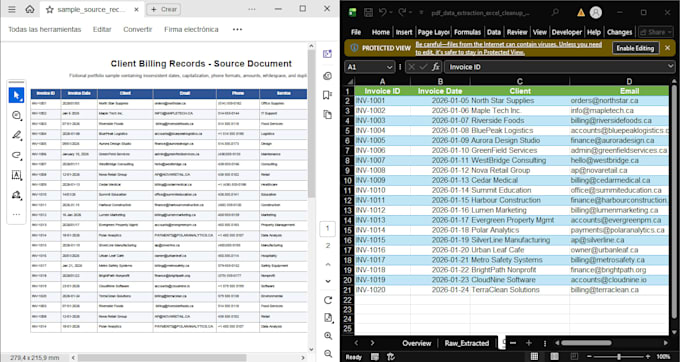The height and width of the screenshot is (362, 680).
Task: Go to previous page with up chevron
Action: point(328,264)
